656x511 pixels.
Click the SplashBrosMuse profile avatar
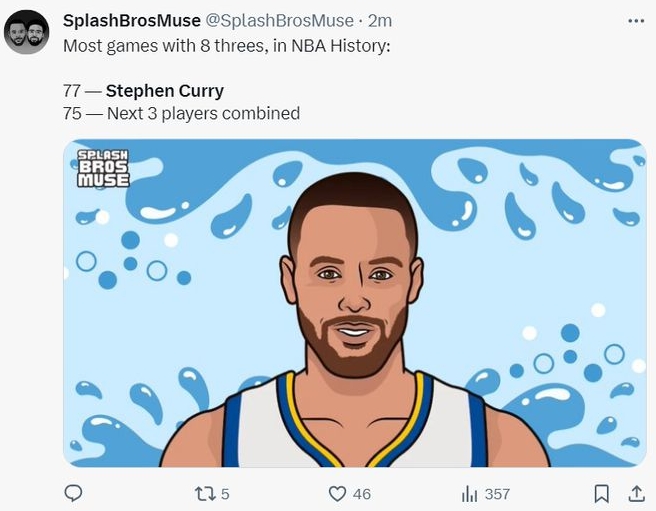click(26, 32)
